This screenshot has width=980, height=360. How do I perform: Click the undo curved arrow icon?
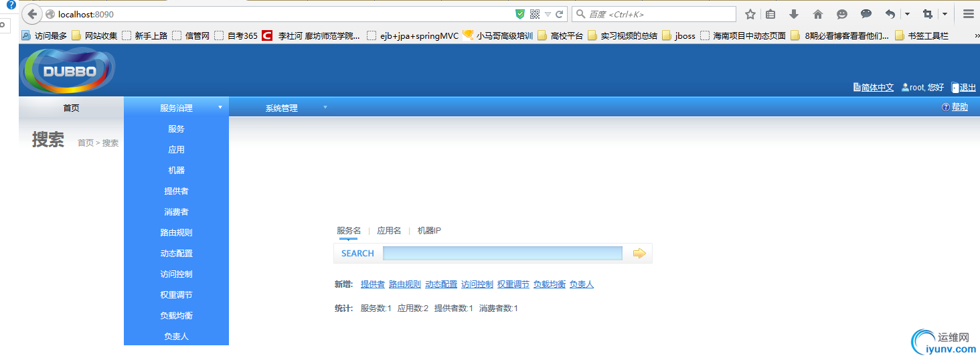(890, 14)
